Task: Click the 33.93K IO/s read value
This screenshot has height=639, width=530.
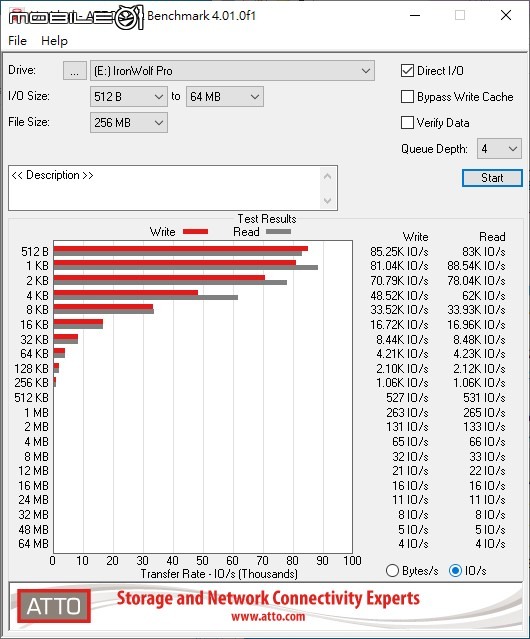Action: (x=476, y=310)
